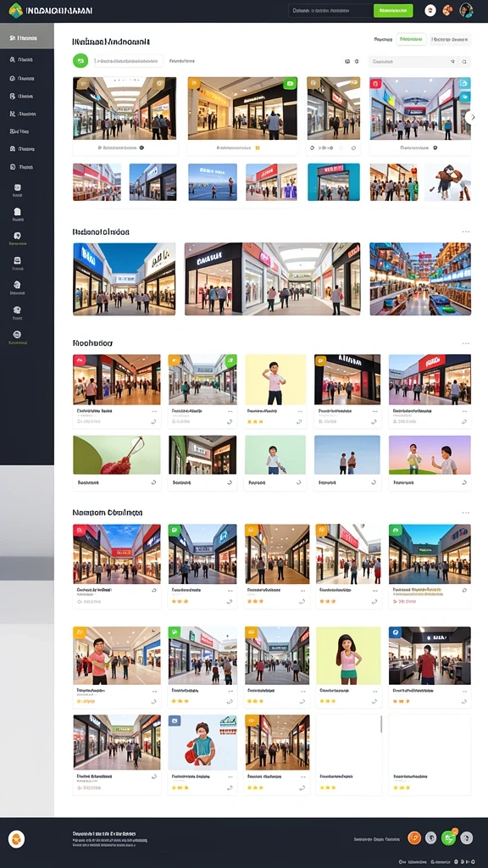Open the user profile avatar in header
Screen dimensions: 488x868
point(466,10)
